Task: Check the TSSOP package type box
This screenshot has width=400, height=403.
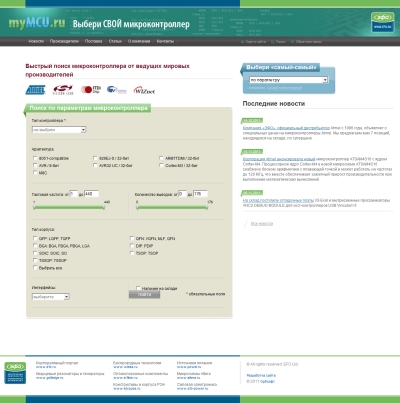Action: (35, 260)
